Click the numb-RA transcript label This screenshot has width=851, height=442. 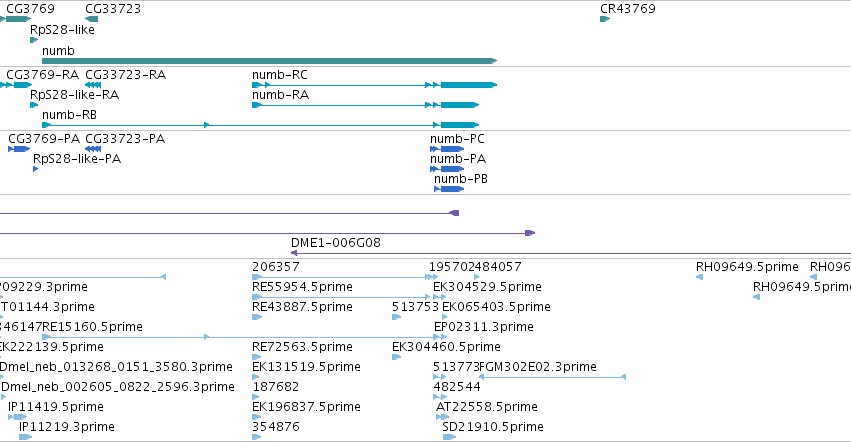coord(280,94)
